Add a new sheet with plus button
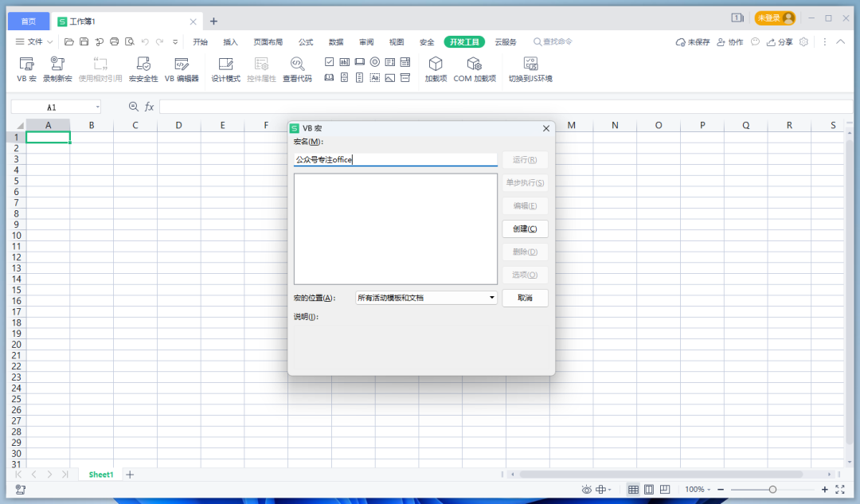Image resolution: width=860 pixels, height=504 pixels. (130, 475)
